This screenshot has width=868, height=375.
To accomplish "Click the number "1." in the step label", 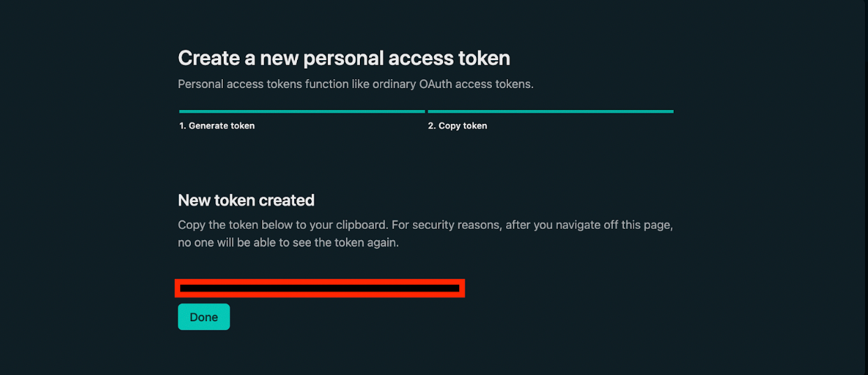I will (x=182, y=126).
